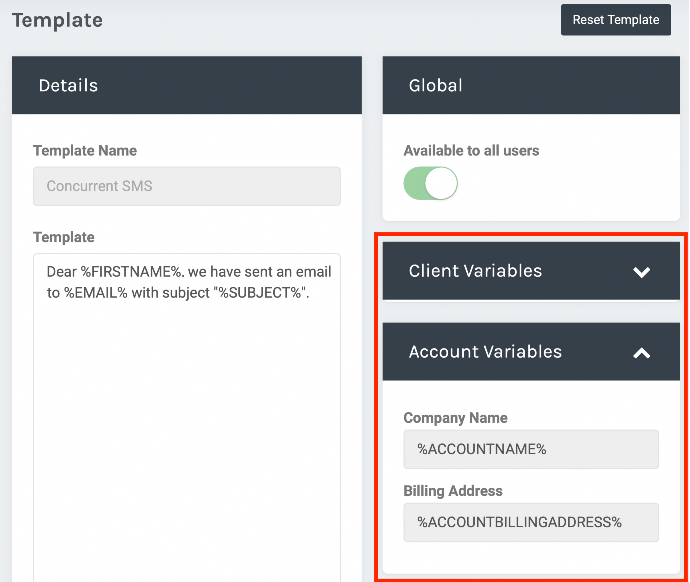690x582 pixels.
Task: Toggle the Available to all users switch
Action: pos(430,183)
